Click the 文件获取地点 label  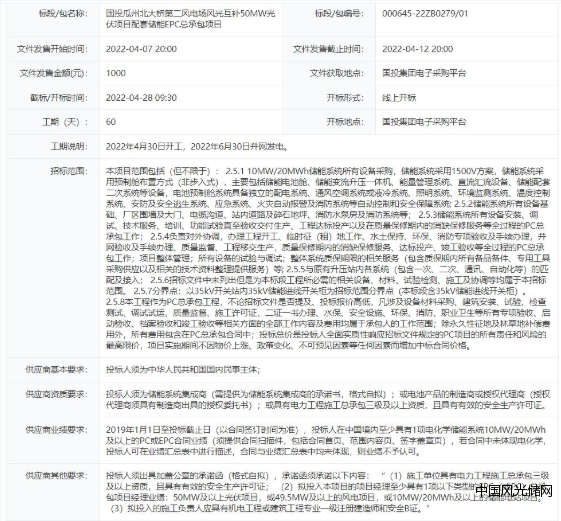tap(337, 73)
